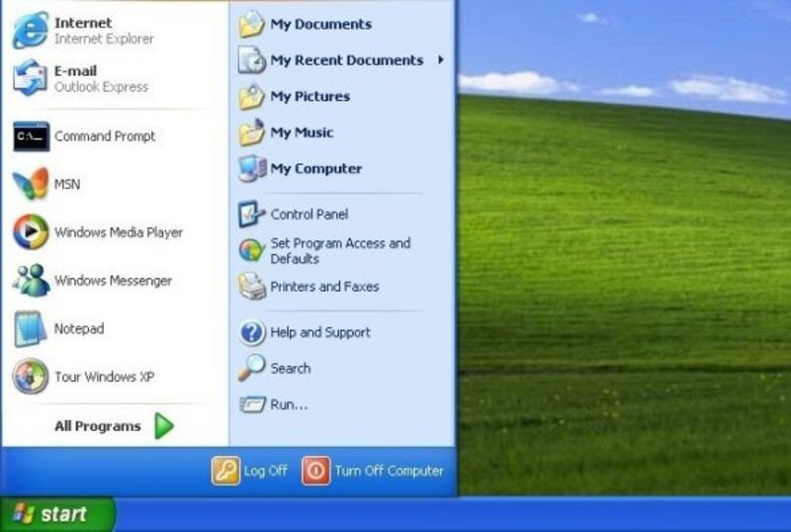Open the Run... dialog

[x=289, y=404]
